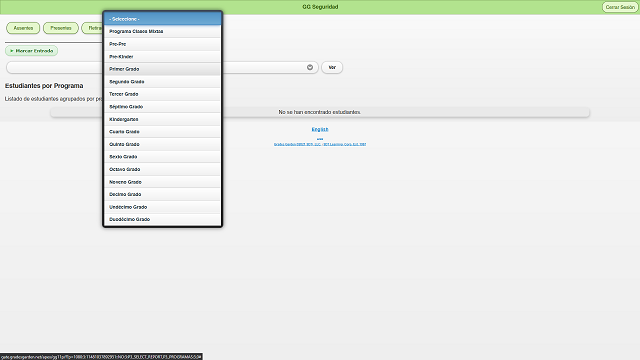640x360 pixels.
Task: Switch language via the English link
Action: 320,129
